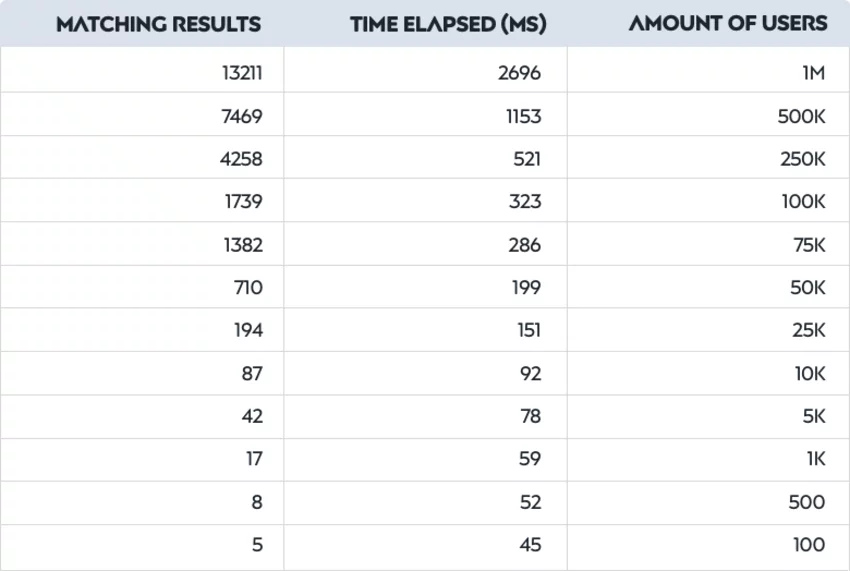Image resolution: width=850 pixels, height=571 pixels.
Task: Select the 59 time elapsed cell
Action: click(x=426, y=459)
